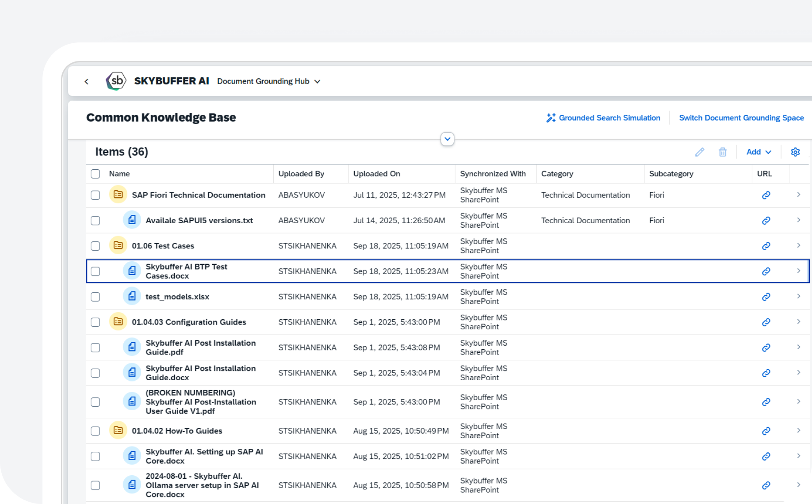Go back using the left arrow

tap(87, 81)
